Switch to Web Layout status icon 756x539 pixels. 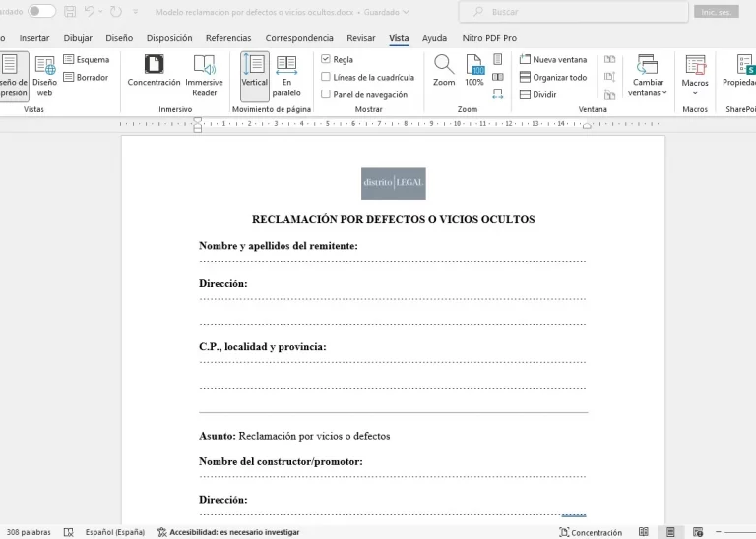point(698,532)
